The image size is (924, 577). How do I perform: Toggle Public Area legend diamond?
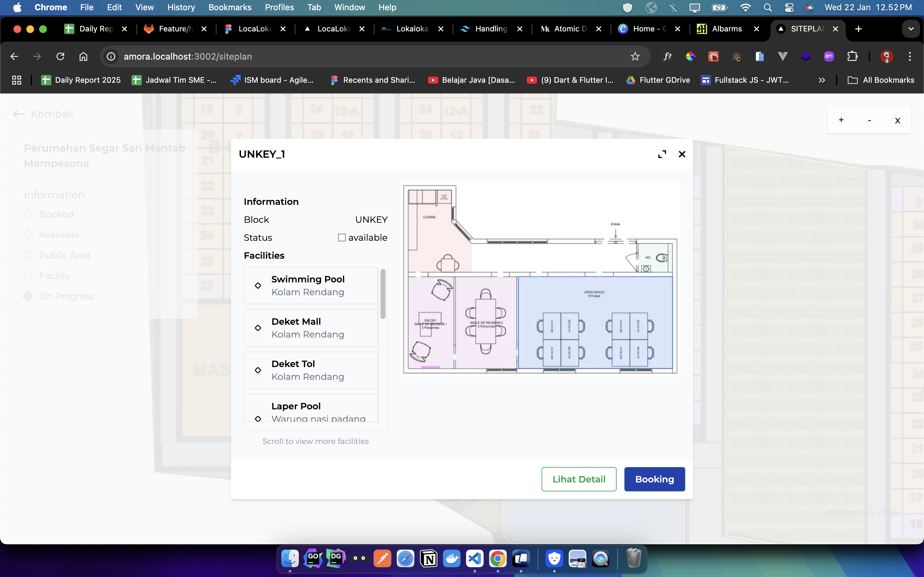pos(28,255)
